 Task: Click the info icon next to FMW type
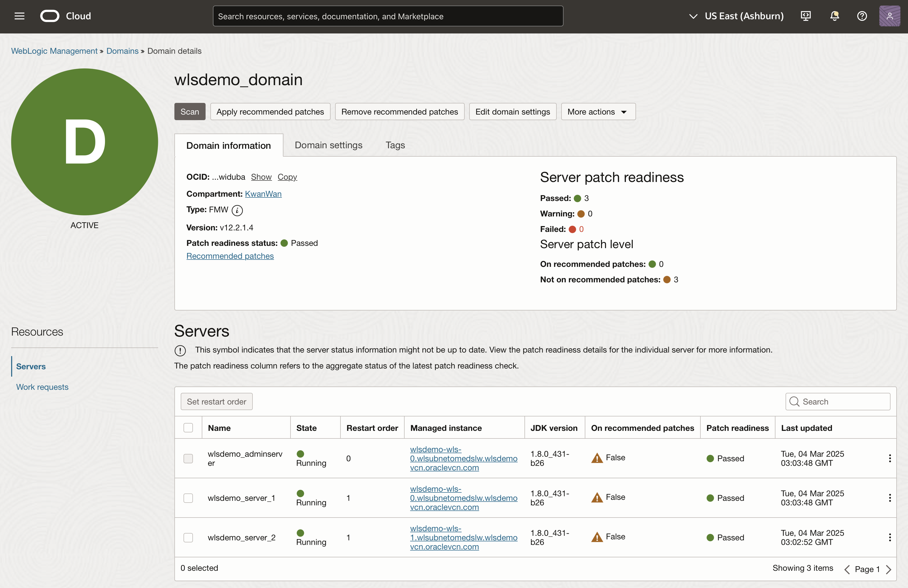(x=237, y=210)
